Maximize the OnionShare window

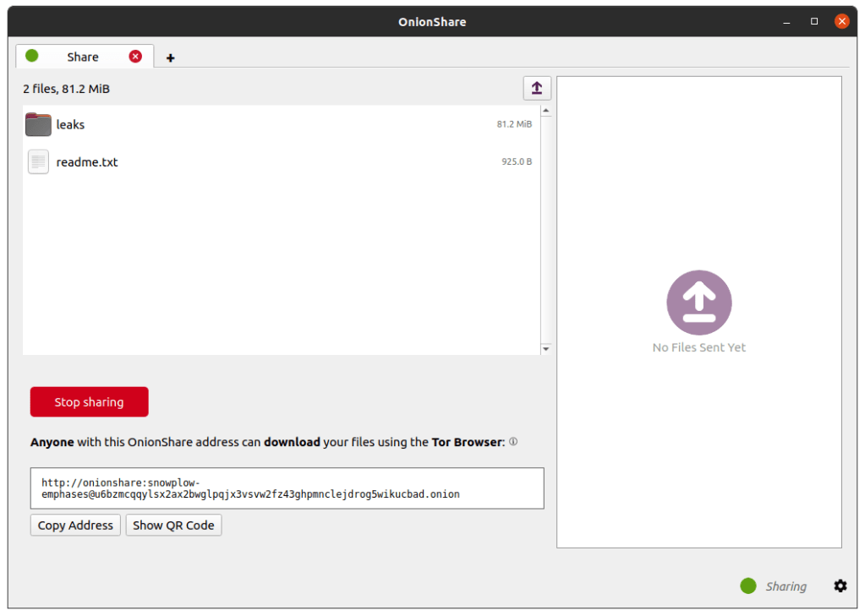[x=814, y=21]
